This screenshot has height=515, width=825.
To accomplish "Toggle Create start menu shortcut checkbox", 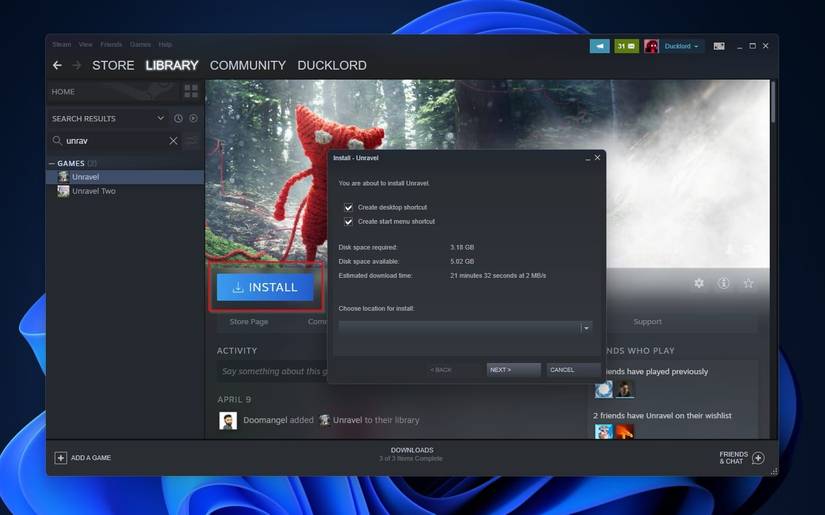I will pos(348,221).
